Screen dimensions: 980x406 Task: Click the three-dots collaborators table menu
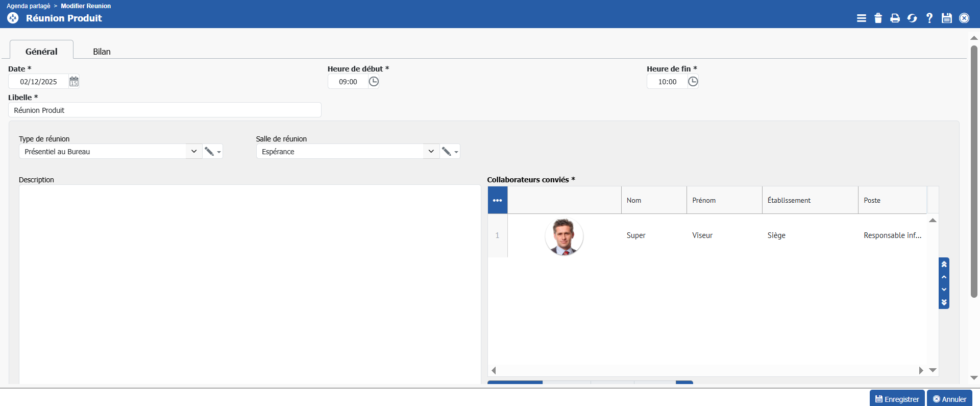(x=497, y=200)
